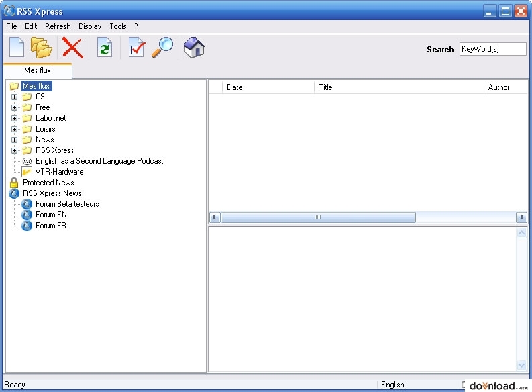Click the preview pane scroll down arrow

click(x=521, y=366)
